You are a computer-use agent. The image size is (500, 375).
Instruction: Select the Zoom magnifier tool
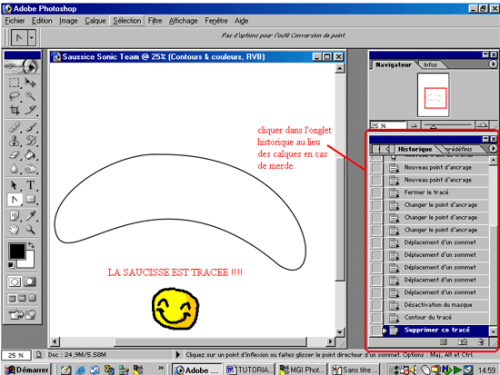pyautogui.click(x=30, y=230)
